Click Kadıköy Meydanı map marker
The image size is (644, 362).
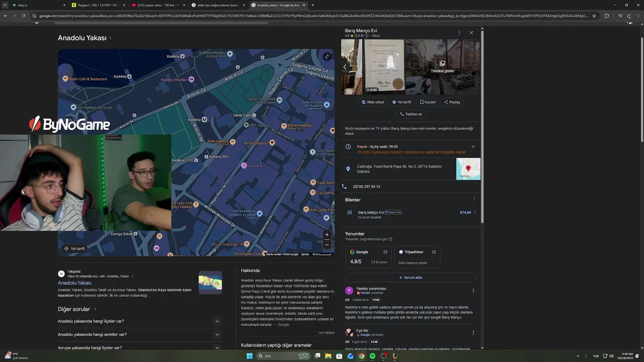tap(191, 79)
